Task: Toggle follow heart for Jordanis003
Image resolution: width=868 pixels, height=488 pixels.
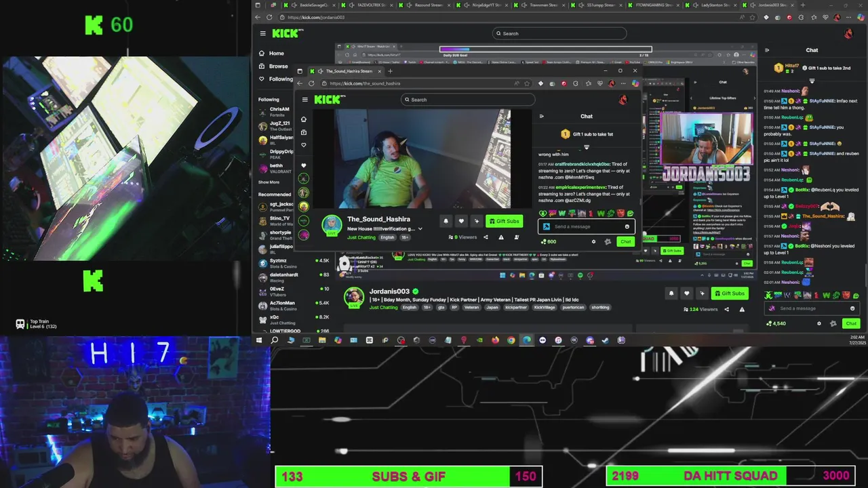Action: 686,293
